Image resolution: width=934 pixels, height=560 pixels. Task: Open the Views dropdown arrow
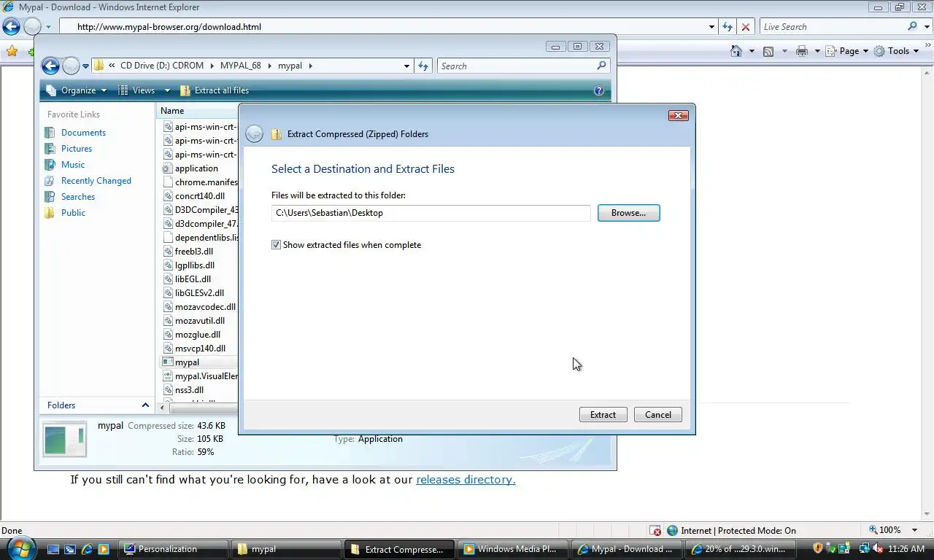(167, 90)
